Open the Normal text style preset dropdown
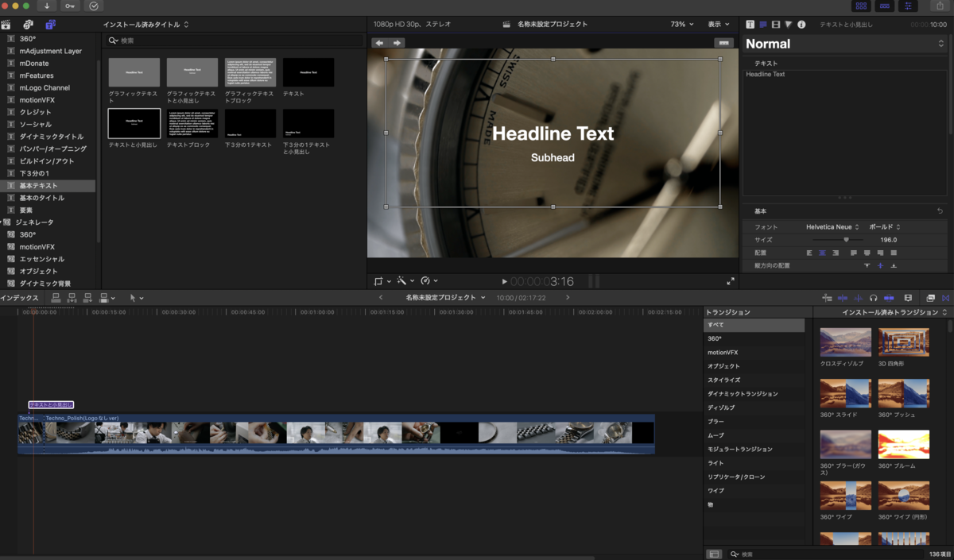The image size is (954, 560). (845, 44)
